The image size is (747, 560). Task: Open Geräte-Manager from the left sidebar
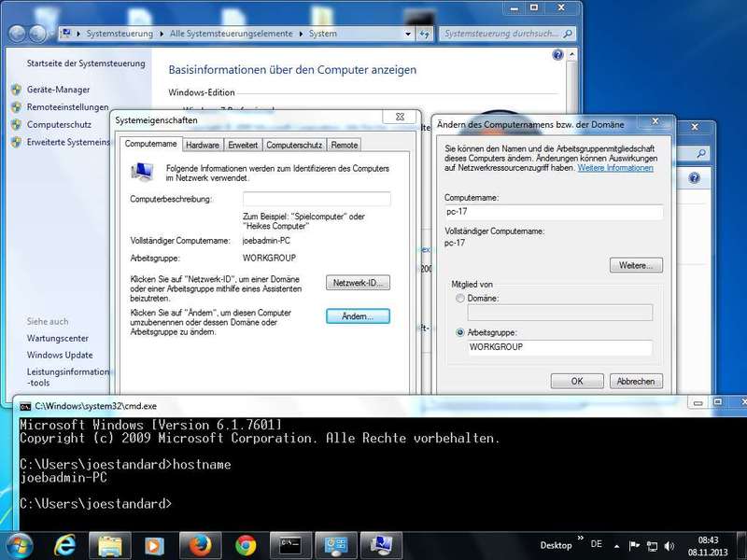tap(58, 90)
